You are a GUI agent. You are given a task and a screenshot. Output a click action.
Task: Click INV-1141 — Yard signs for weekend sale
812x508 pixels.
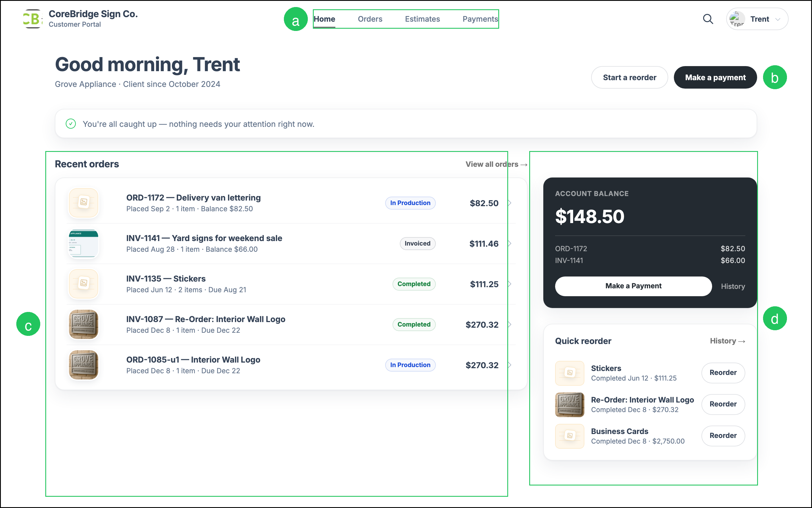coord(204,238)
